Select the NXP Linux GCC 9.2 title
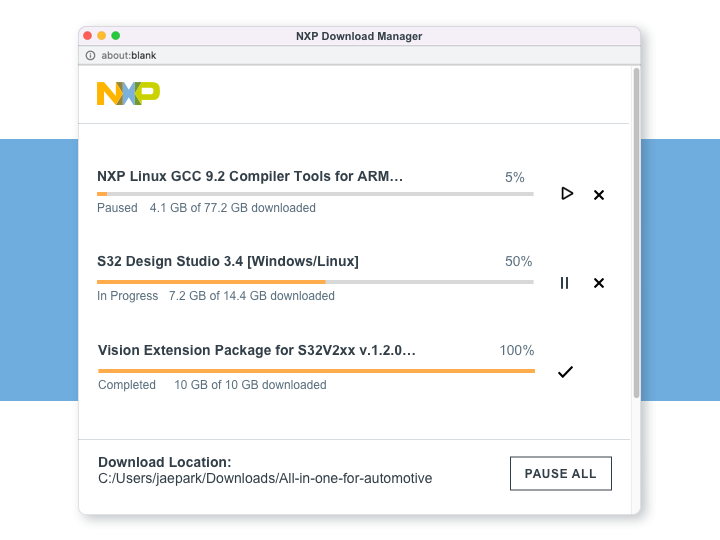The height and width of the screenshot is (540, 720). (x=250, y=177)
